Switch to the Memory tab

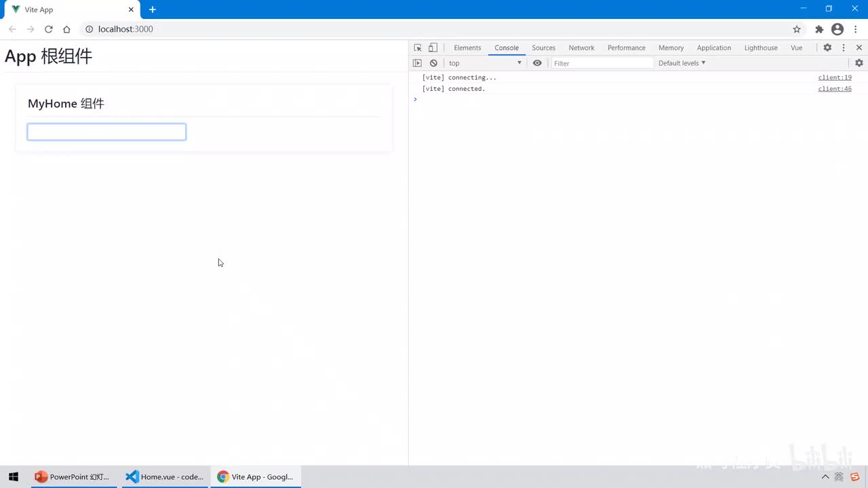click(671, 47)
